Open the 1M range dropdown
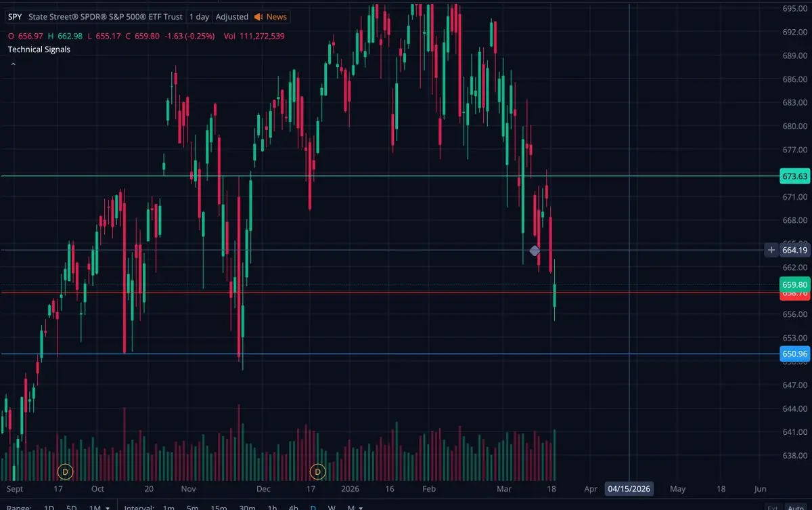The height and width of the screenshot is (510, 812). (99, 507)
